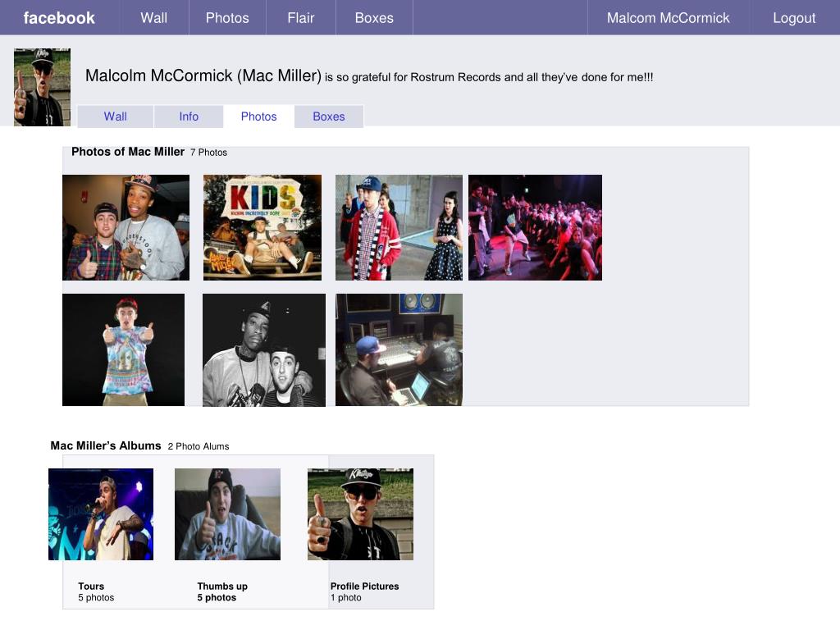Click the 7 Photos count
This screenshot has width=840, height=630.
click(x=208, y=153)
